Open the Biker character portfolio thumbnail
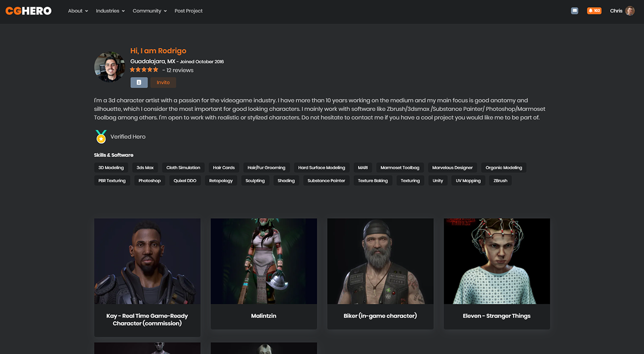The width and height of the screenshot is (644, 354). (380, 261)
